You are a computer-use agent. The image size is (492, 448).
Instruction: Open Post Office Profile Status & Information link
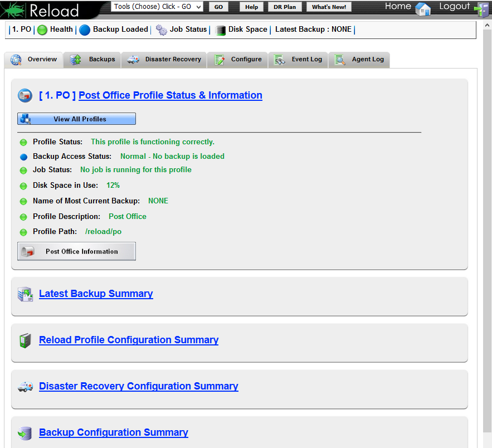[171, 95]
